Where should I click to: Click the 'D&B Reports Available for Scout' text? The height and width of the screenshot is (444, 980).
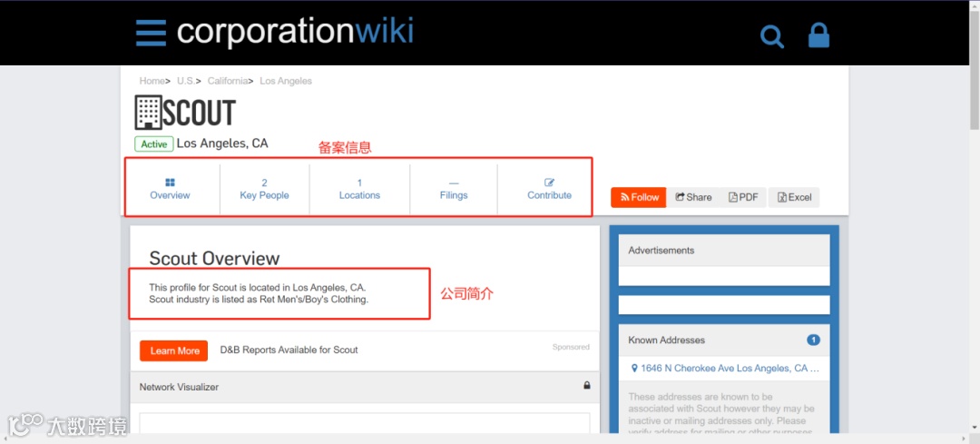289,350
